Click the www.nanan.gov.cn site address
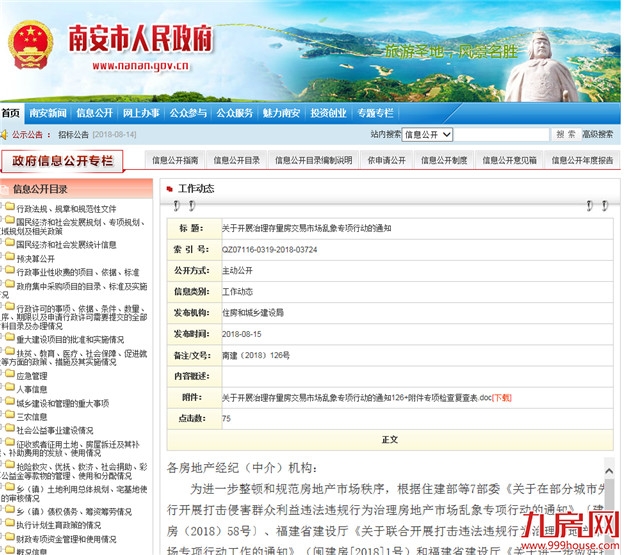Viewport: 625px width, 555px height. coord(140,66)
